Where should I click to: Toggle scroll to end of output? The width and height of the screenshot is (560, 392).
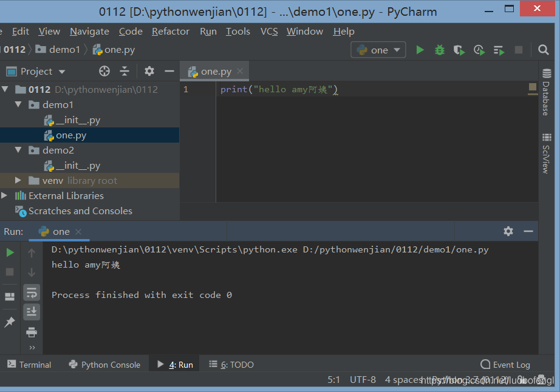[32, 312]
